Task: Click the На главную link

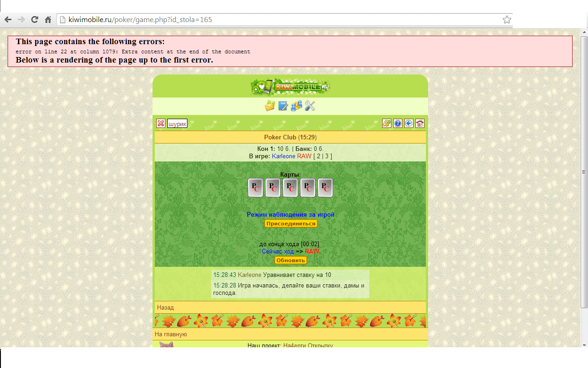Action: (171, 334)
